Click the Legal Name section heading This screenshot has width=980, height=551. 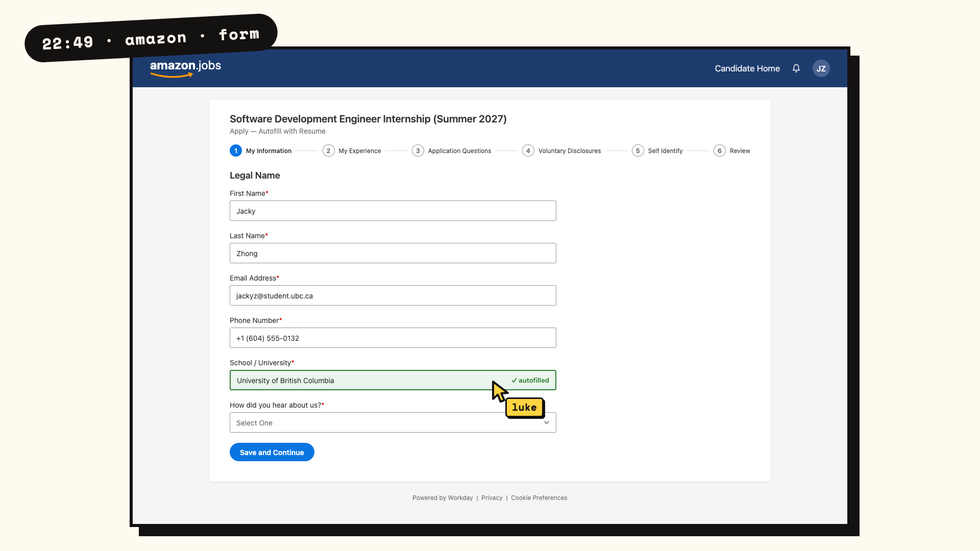[255, 176]
